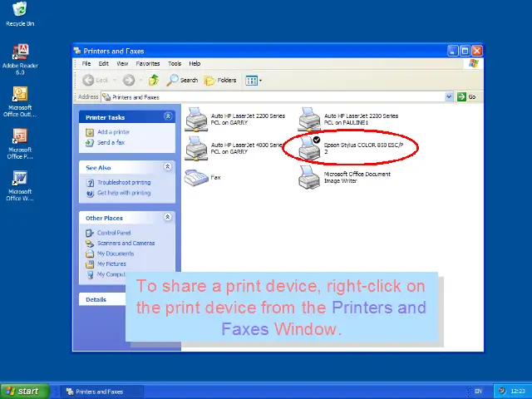Image resolution: width=532 pixels, height=399 pixels.
Task: Click the system tray clock
Action: (518, 392)
